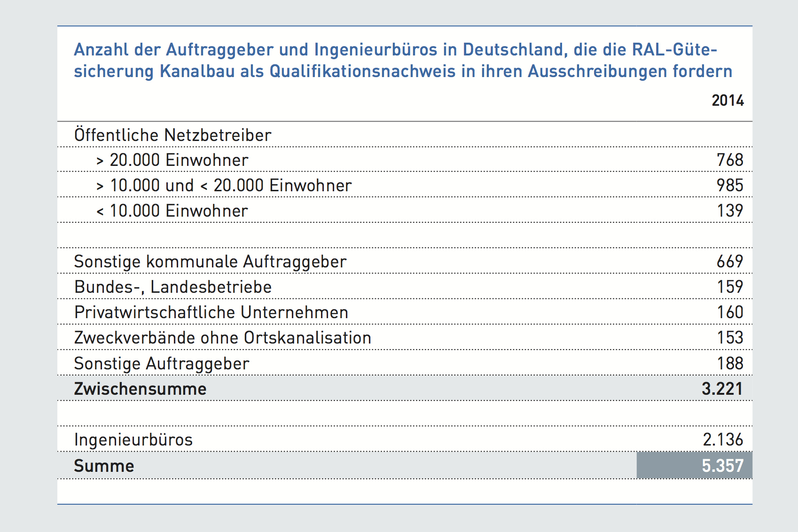Screen dimensions: 798x532
Task: Click the value 139
Action: pyautogui.click(x=730, y=211)
